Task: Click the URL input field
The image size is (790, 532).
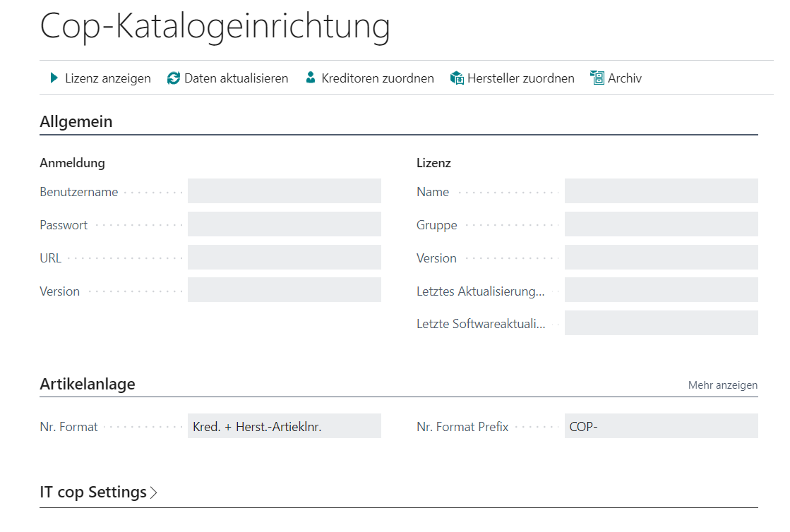Action: coord(284,257)
